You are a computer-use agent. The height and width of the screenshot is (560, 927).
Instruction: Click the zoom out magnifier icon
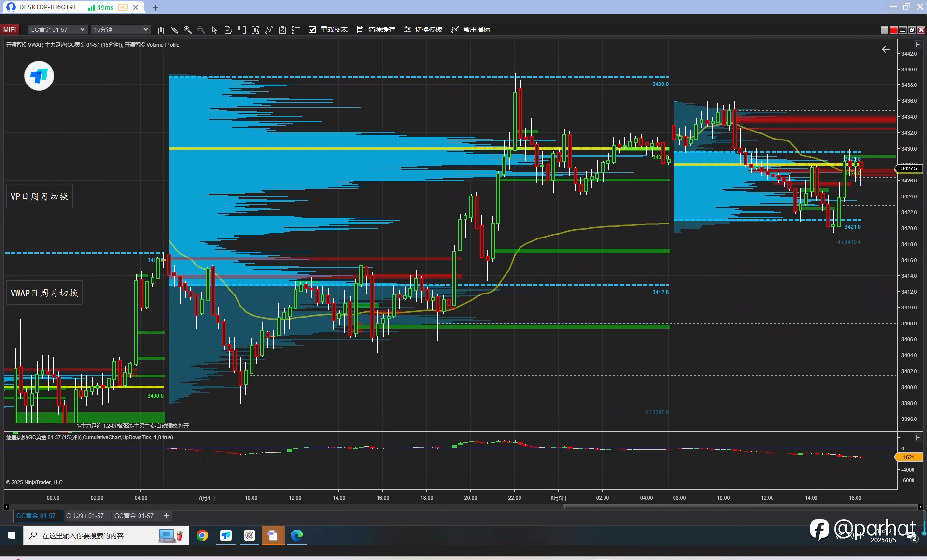(201, 30)
